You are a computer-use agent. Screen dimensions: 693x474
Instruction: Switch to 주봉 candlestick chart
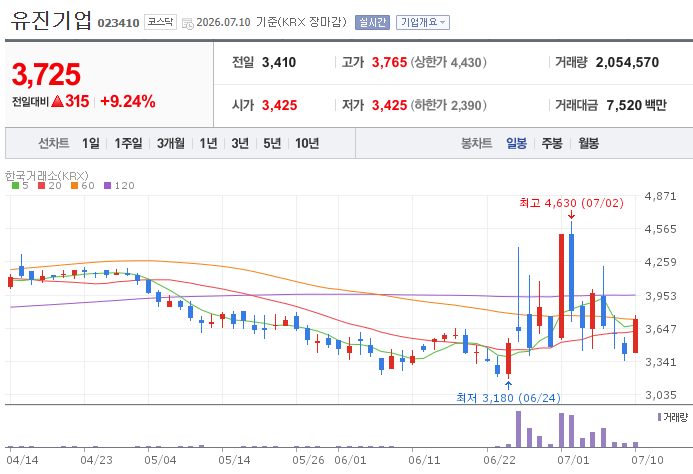(x=552, y=143)
